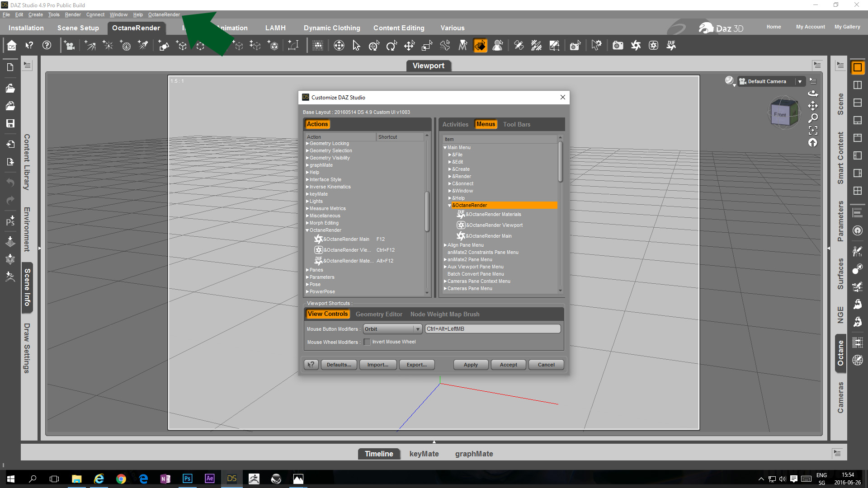Click the Ctrl+Alt+LeftMB shortcut field
The width and height of the screenshot is (868, 488).
(x=493, y=329)
